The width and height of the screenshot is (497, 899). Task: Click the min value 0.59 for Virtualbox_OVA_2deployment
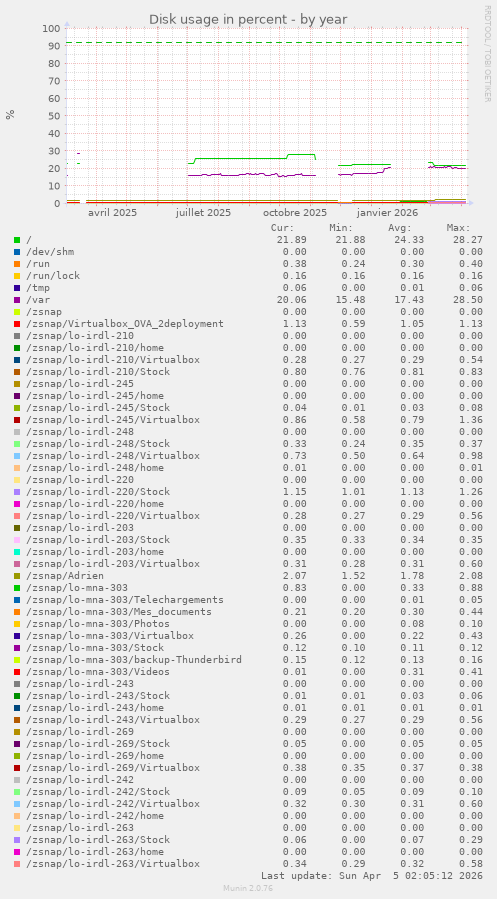353,324
